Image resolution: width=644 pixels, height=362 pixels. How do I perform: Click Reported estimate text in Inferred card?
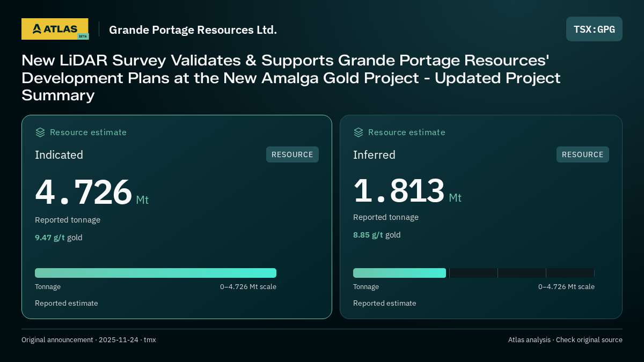tap(385, 304)
